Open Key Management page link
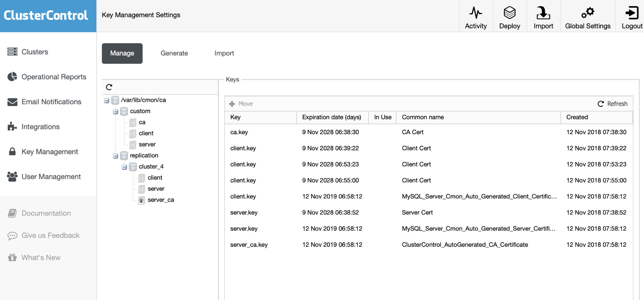 [50, 152]
